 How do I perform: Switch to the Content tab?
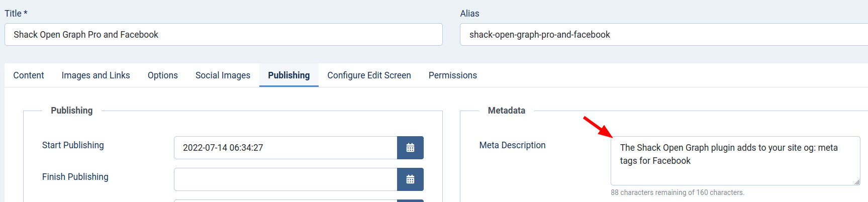[x=29, y=75]
